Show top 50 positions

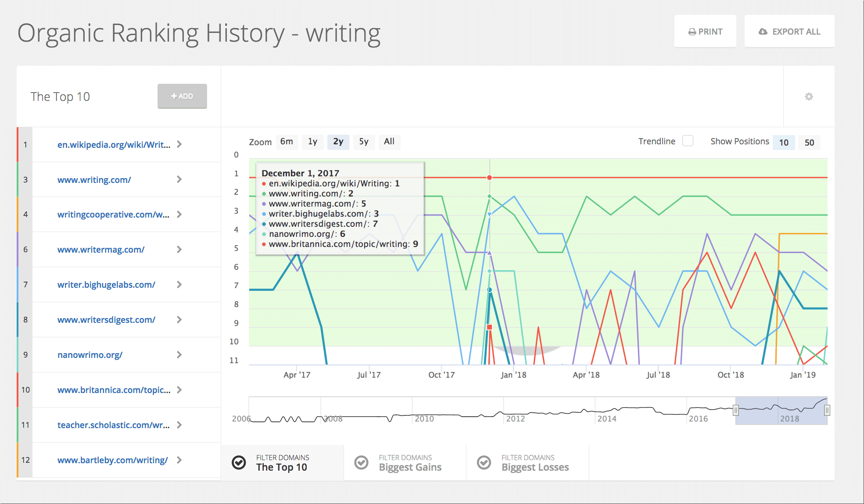pos(809,142)
